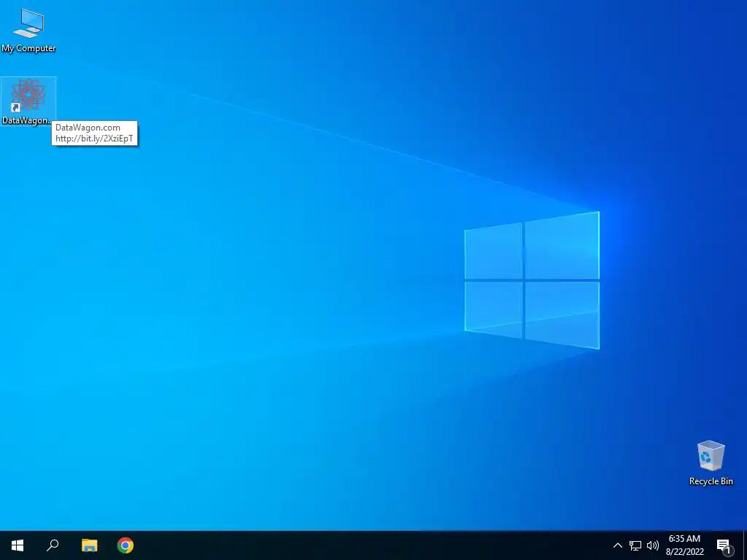Image resolution: width=747 pixels, height=560 pixels.
Task: Open the Action Center notifications
Action: (x=724, y=545)
